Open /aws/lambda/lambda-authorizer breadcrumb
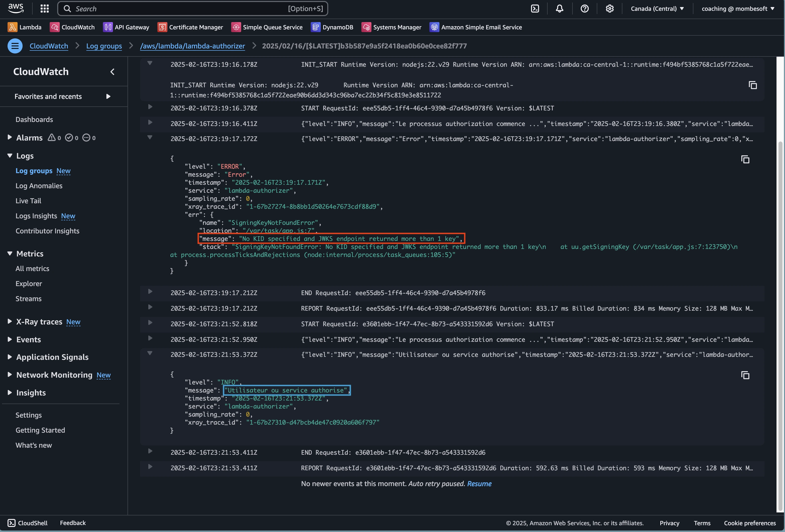 pyautogui.click(x=192, y=46)
